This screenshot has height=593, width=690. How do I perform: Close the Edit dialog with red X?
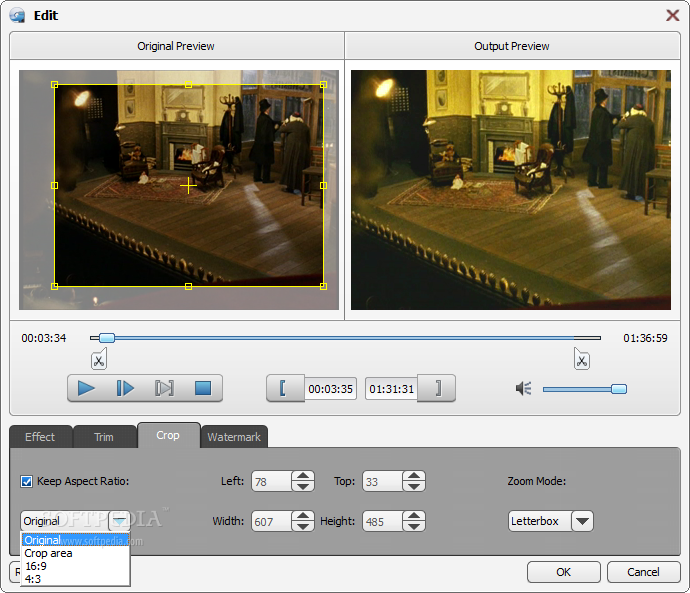click(672, 15)
